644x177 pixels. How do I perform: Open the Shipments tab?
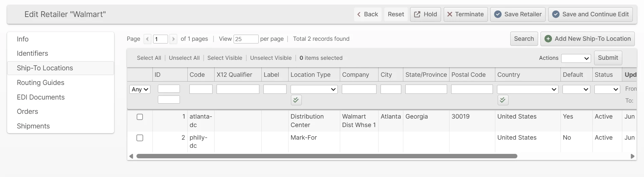point(60,126)
